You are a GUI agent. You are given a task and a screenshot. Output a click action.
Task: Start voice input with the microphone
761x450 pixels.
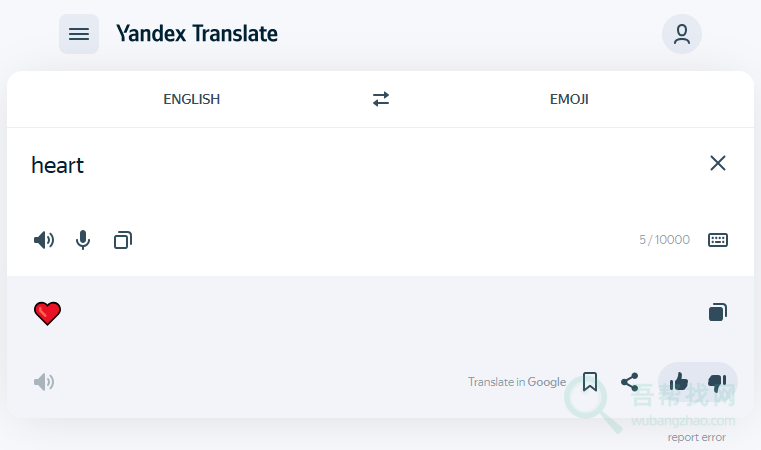pos(83,240)
